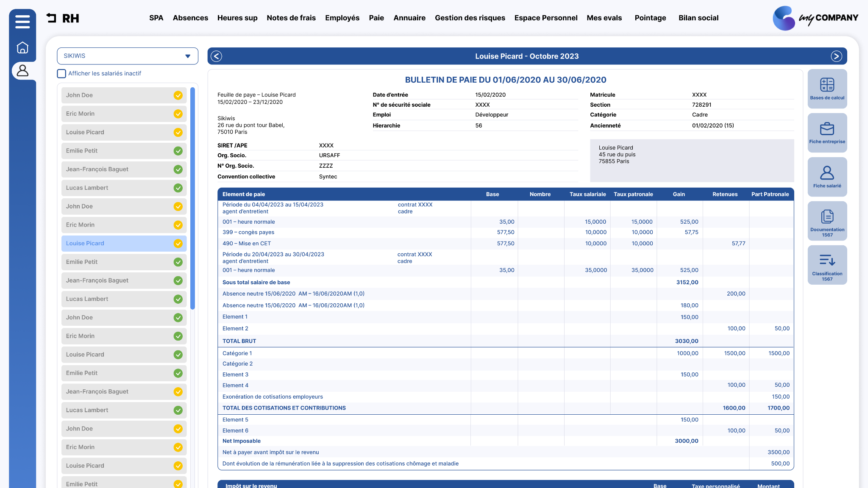Screen dimensions: 868x488
Task: Select the user profile sidebar icon
Action: (x=22, y=70)
